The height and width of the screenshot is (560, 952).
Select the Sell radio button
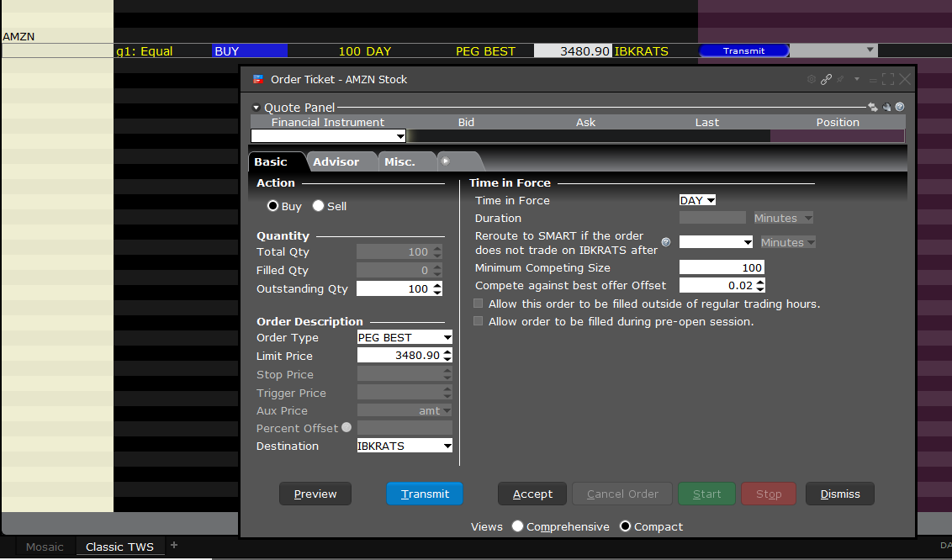318,206
